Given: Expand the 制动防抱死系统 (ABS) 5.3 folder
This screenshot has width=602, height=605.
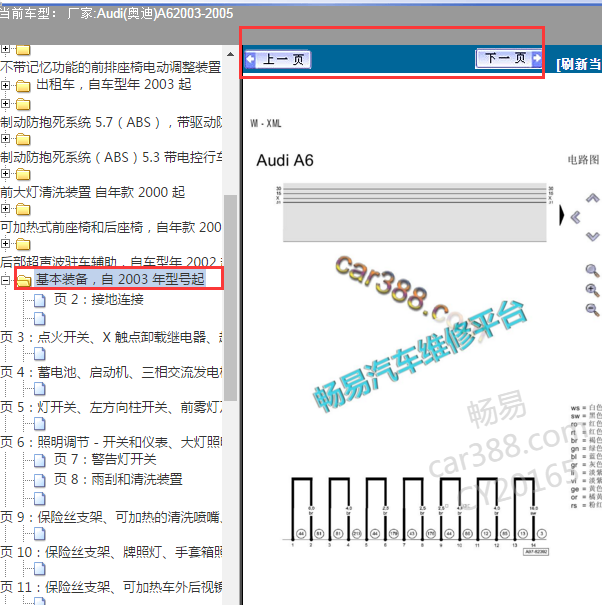Looking at the screenshot, I should (5, 138).
